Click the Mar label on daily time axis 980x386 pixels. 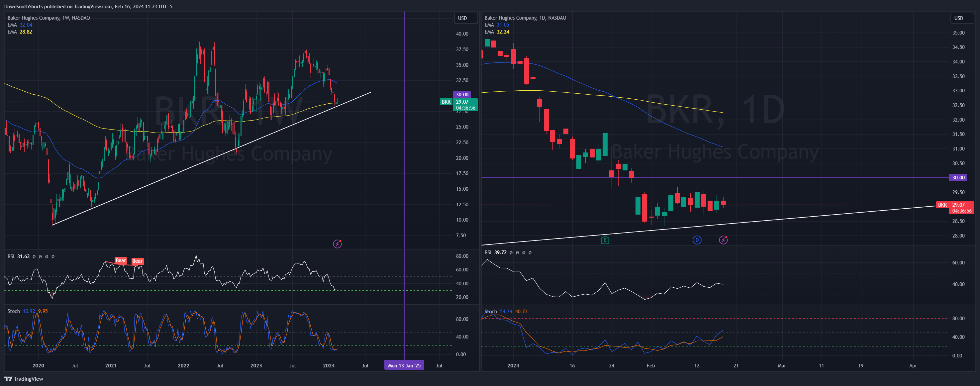pyautogui.click(x=782, y=365)
